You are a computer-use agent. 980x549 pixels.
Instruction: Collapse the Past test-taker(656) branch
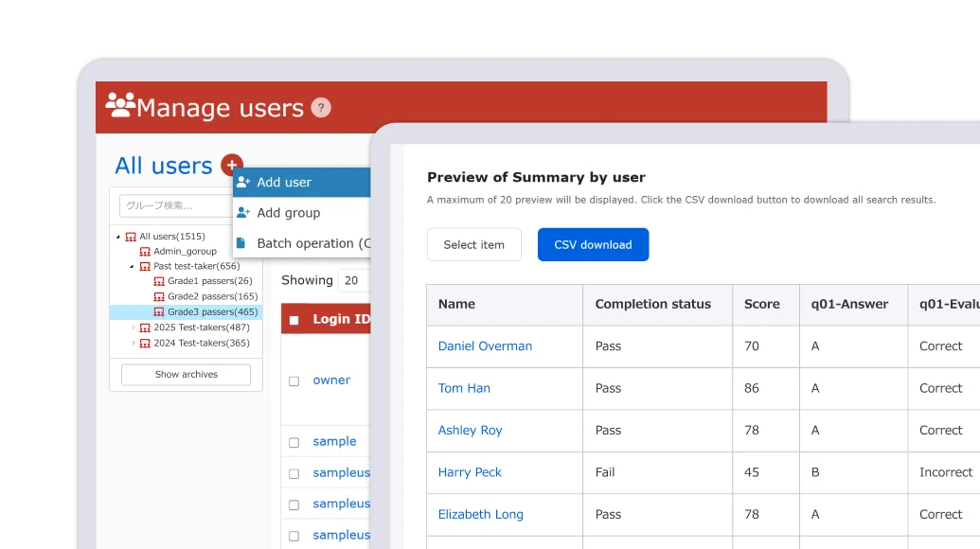click(131, 266)
